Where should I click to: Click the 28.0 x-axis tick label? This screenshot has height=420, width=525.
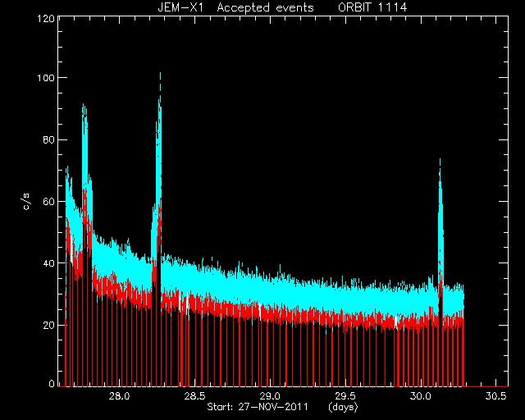tap(120, 396)
